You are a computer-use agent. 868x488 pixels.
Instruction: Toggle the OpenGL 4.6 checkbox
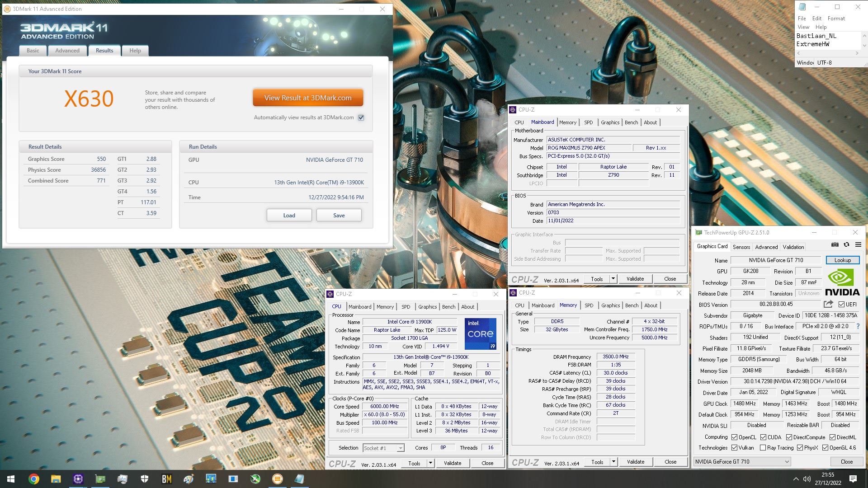click(825, 448)
